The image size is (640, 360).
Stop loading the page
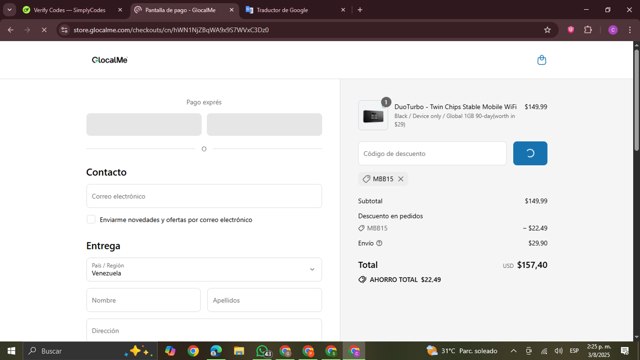pos(44,30)
